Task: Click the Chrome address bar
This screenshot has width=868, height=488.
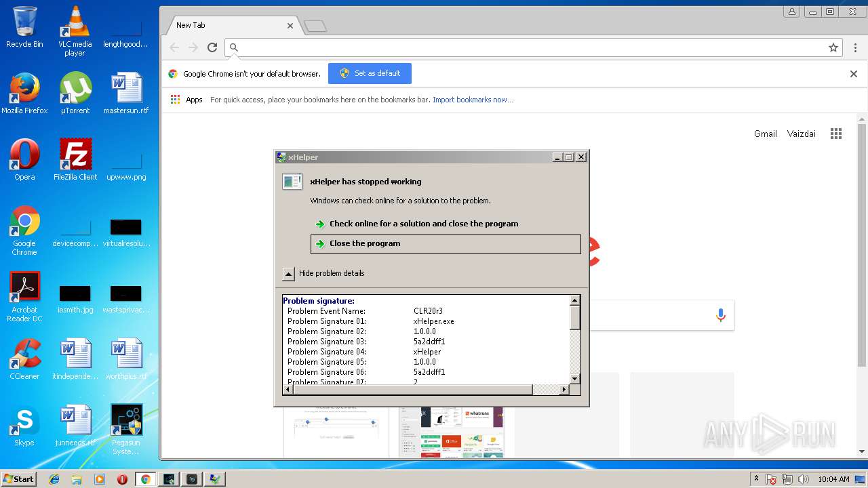Action: click(532, 47)
